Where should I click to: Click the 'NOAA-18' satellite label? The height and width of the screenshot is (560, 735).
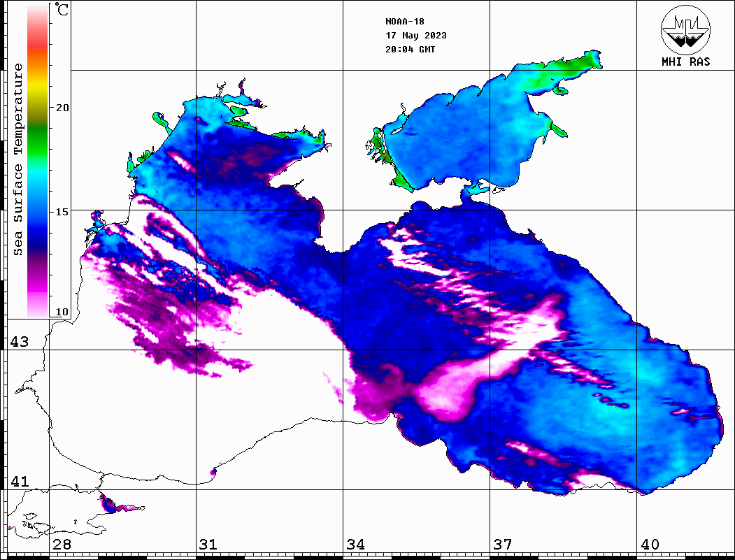[405, 22]
